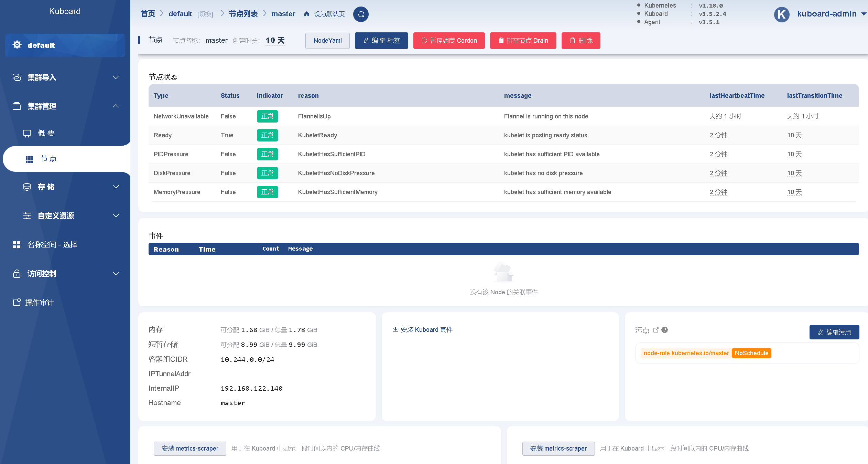This screenshot has height=464, width=868.
Task: Click the 10 天 creation duration value
Action: (275, 40)
